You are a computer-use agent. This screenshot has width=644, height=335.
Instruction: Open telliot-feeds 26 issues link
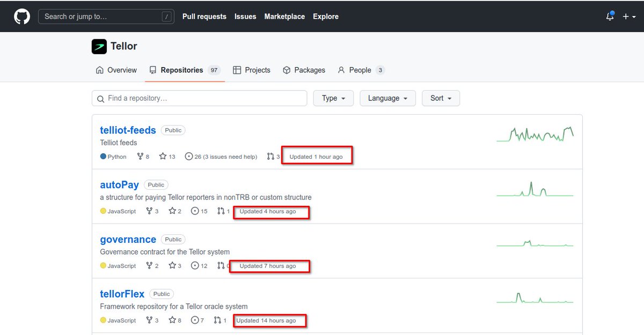[221, 157]
